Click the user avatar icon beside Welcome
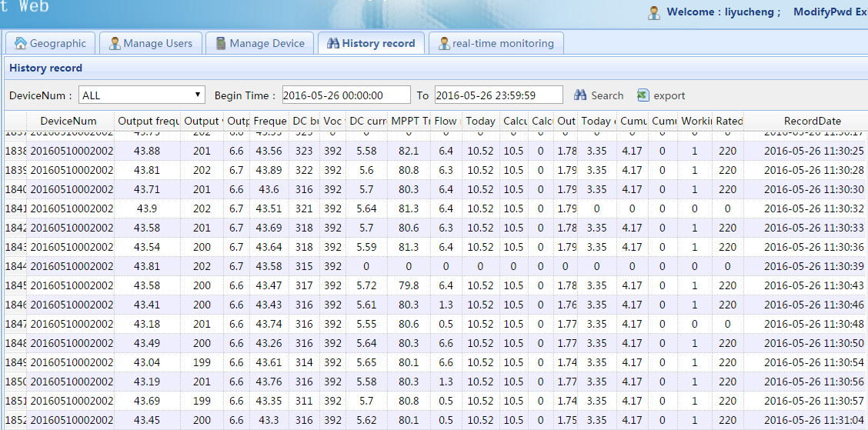The image size is (868, 430). 654,13
